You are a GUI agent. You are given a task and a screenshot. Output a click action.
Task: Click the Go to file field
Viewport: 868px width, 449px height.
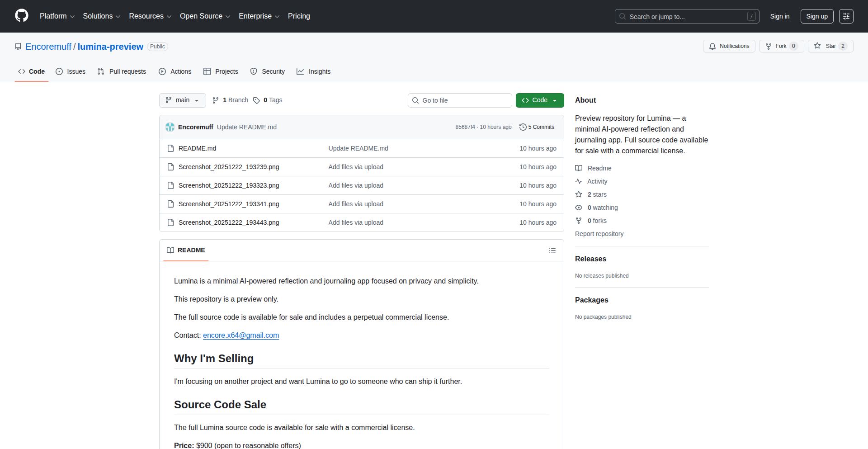coord(460,100)
